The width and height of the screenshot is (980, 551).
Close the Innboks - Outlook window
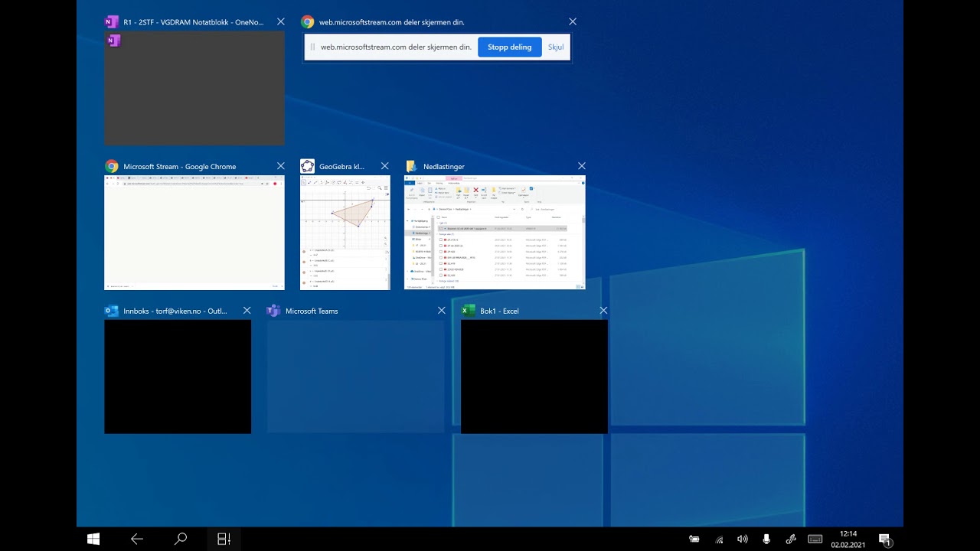pyautogui.click(x=247, y=311)
